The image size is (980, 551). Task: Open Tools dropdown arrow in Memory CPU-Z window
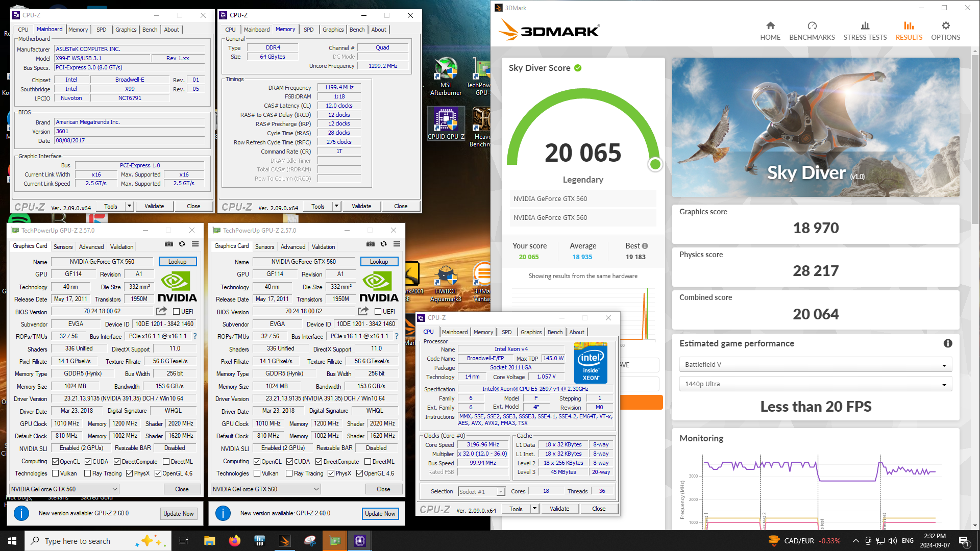click(336, 206)
